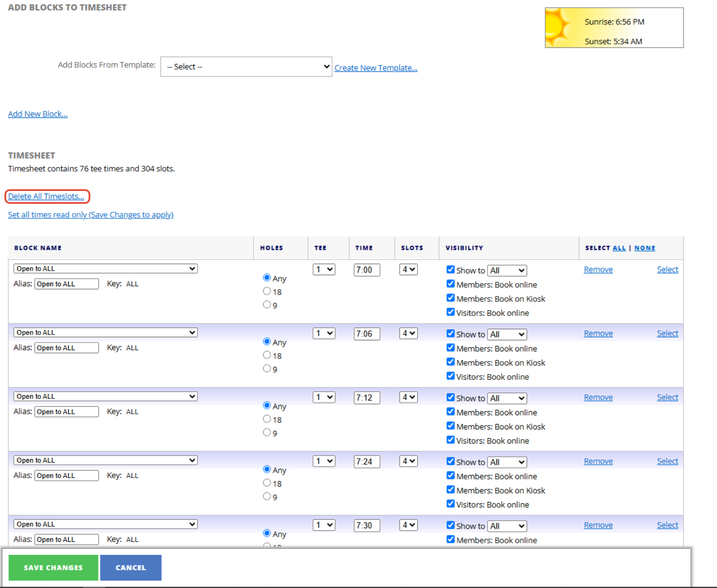717x588 pixels.
Task: Click the Cancel button
Action: click(131, 568)
